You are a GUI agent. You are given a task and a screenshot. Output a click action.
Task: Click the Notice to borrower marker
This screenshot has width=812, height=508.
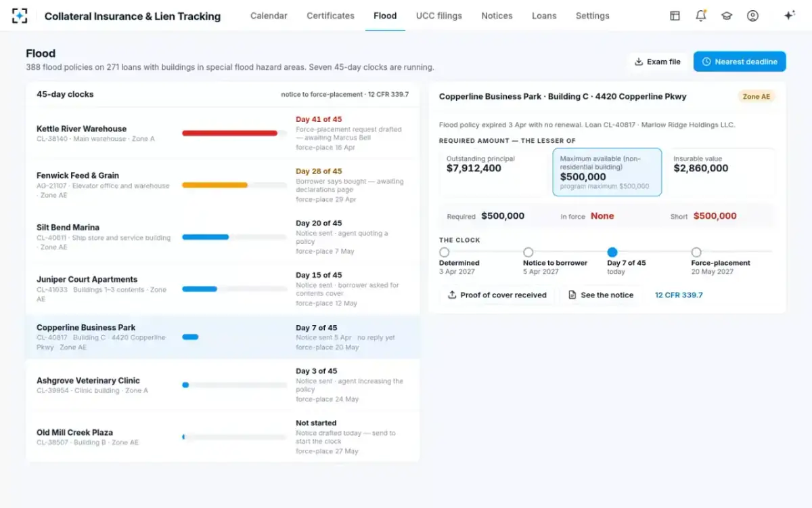(528, 252)
